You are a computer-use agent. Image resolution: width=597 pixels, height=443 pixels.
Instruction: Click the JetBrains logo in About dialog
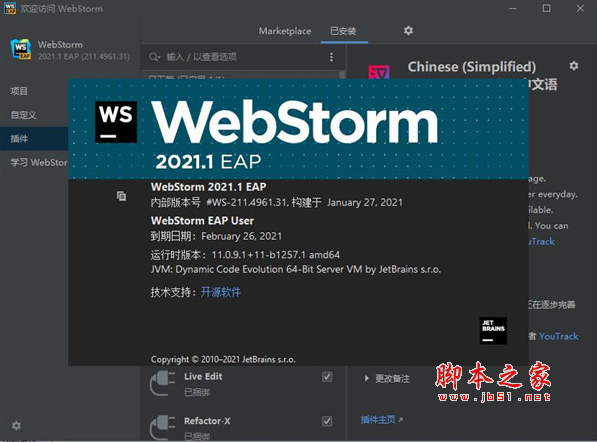(493, 330)
